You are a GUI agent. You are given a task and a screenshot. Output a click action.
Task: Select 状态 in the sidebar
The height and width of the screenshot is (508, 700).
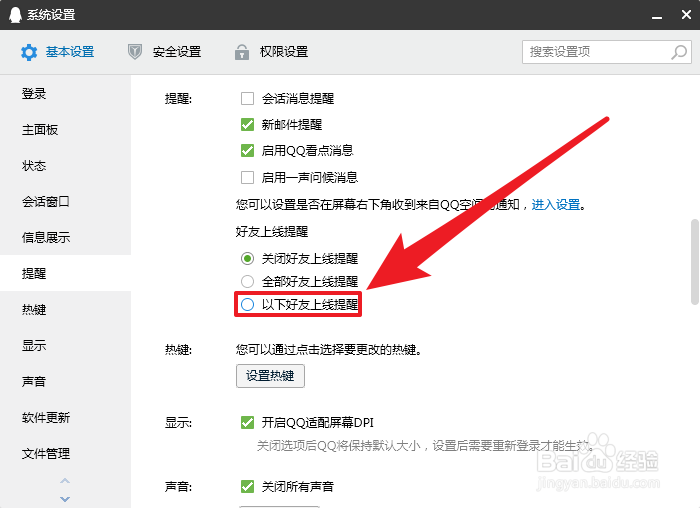coord(65,166)
